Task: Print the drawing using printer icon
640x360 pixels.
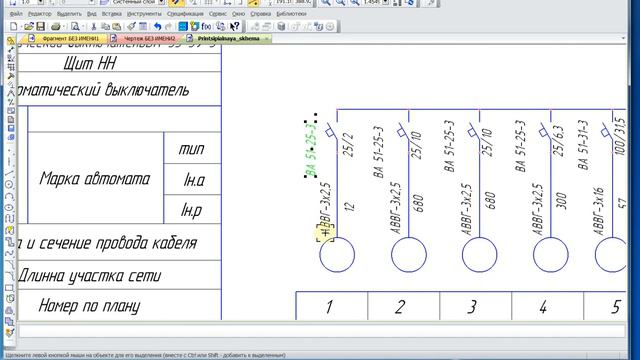Action: click(56, 27)
